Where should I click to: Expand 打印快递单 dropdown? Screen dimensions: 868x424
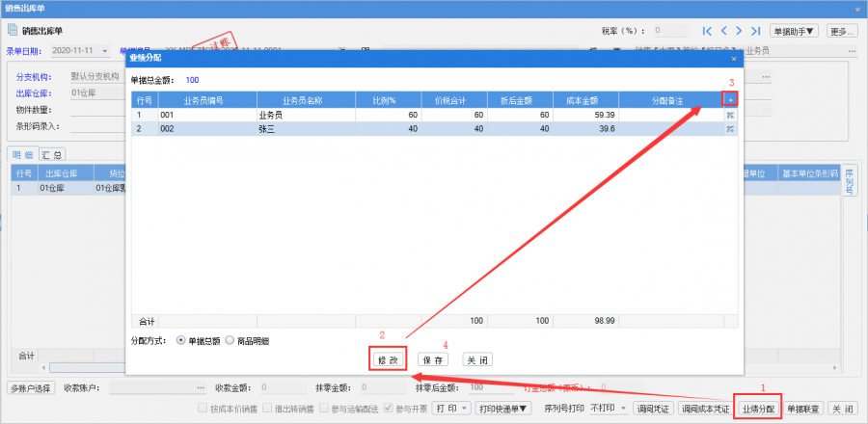pyautogui.click(x=504, y=409)
